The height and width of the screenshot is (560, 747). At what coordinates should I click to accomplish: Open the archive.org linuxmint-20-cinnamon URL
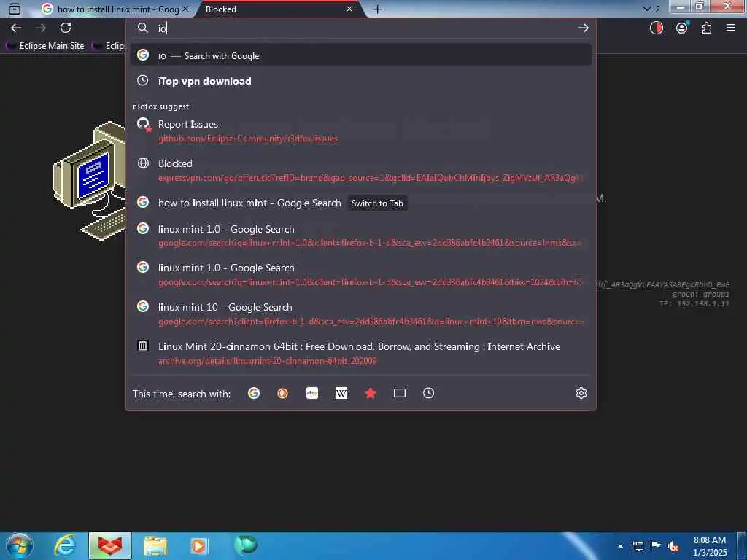click(x=267, y=361)
